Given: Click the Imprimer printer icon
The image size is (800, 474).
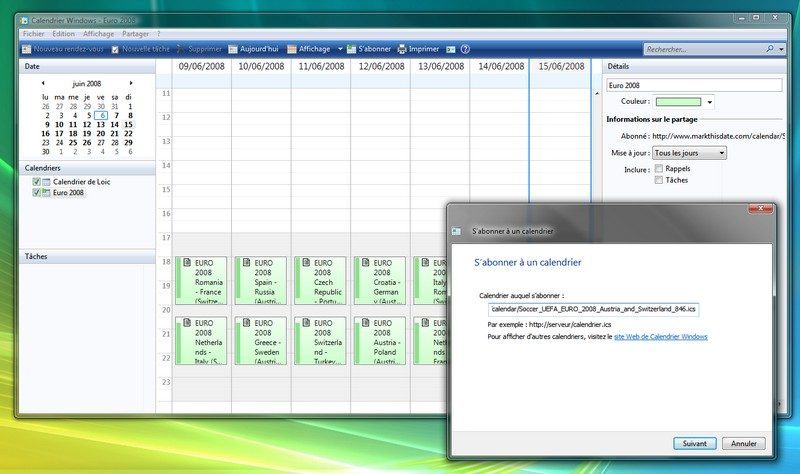Looking at the screenshot, I should coord(403,49).
